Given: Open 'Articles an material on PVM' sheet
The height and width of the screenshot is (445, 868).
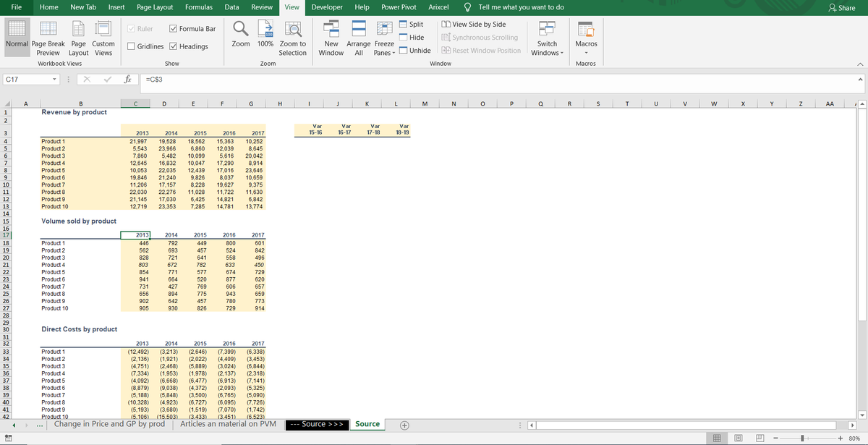Looking at the screenshot, I should click(228, 424).
